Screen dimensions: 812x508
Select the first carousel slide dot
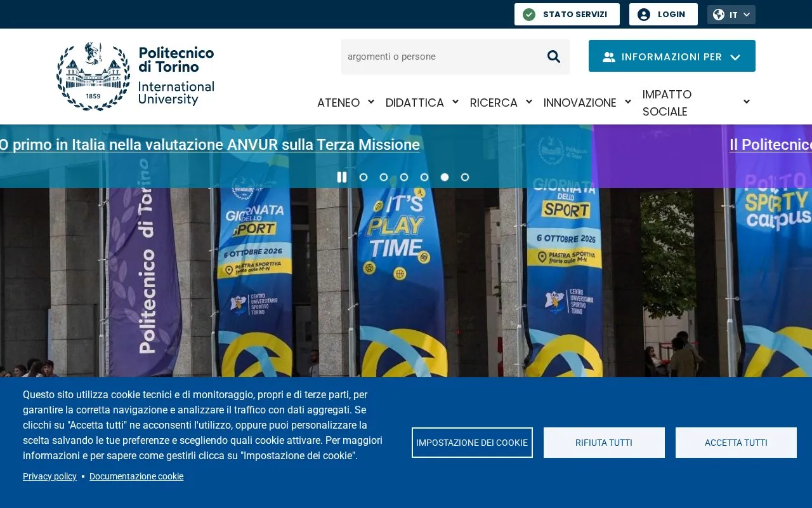click(363, 177)
